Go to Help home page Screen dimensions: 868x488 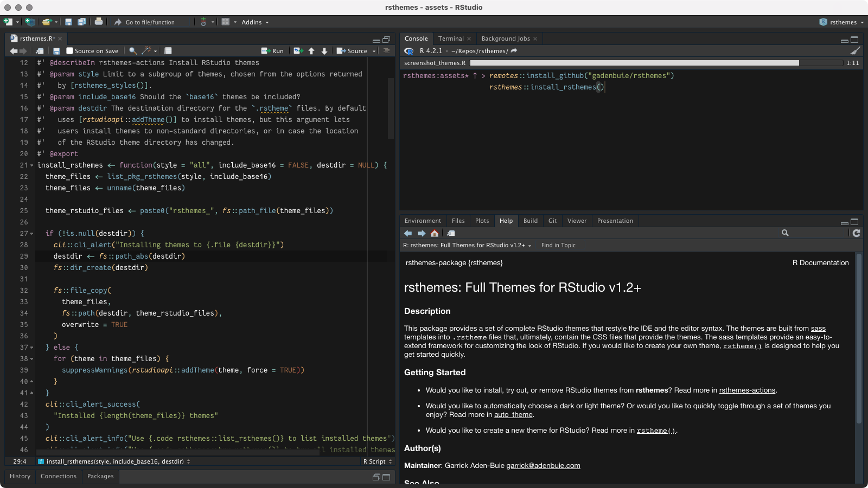435,233
